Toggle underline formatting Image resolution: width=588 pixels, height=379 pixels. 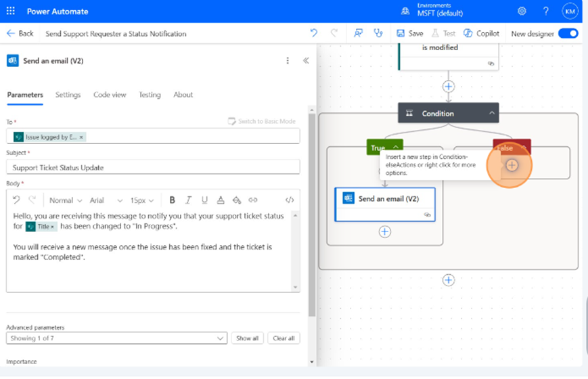[x=204, y=200]
